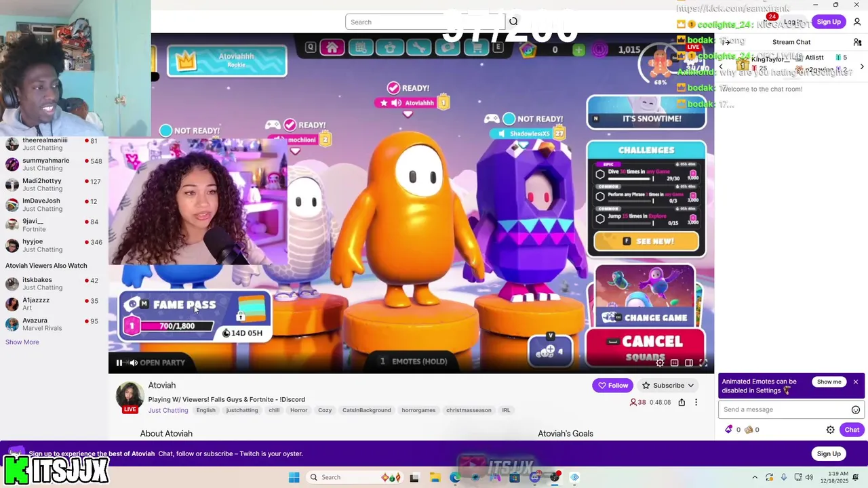The width and height of the screenshot is (868, 488).
Task: Open the Log In button
Action: 793,22
